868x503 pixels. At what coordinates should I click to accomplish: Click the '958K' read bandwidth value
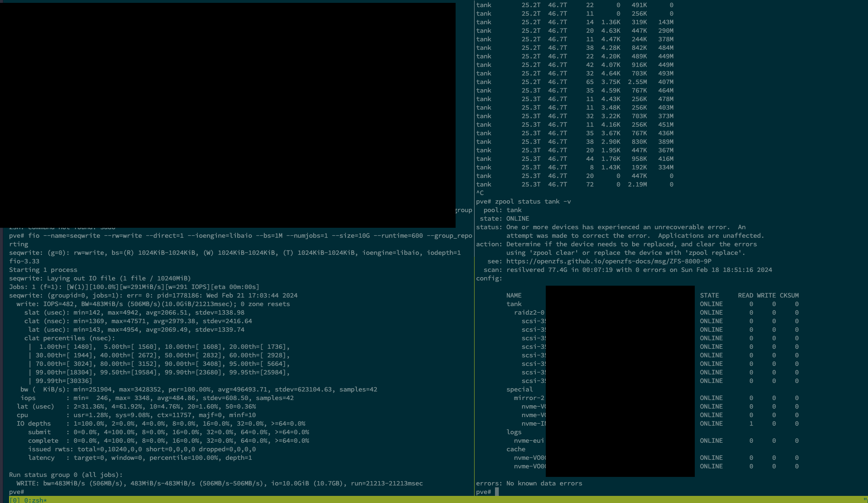click(x=639, y=158)
